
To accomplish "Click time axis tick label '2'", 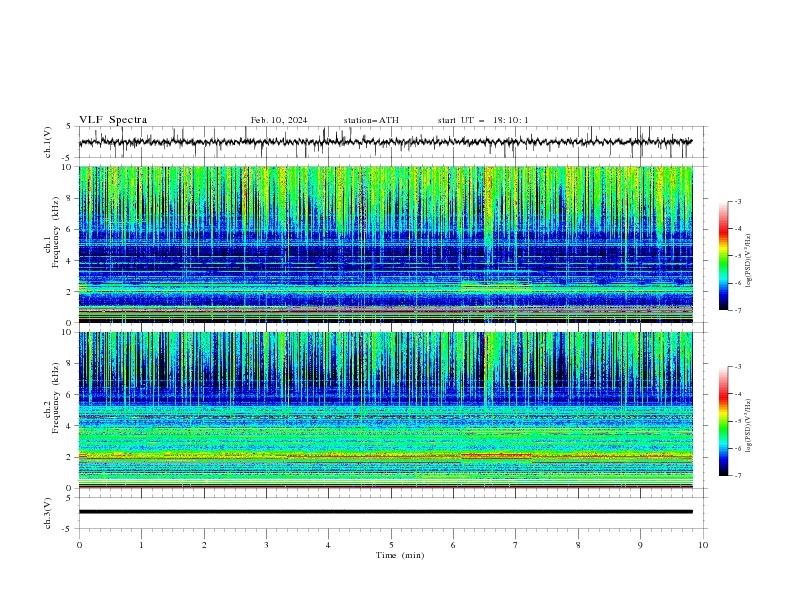I will [204, 545].
